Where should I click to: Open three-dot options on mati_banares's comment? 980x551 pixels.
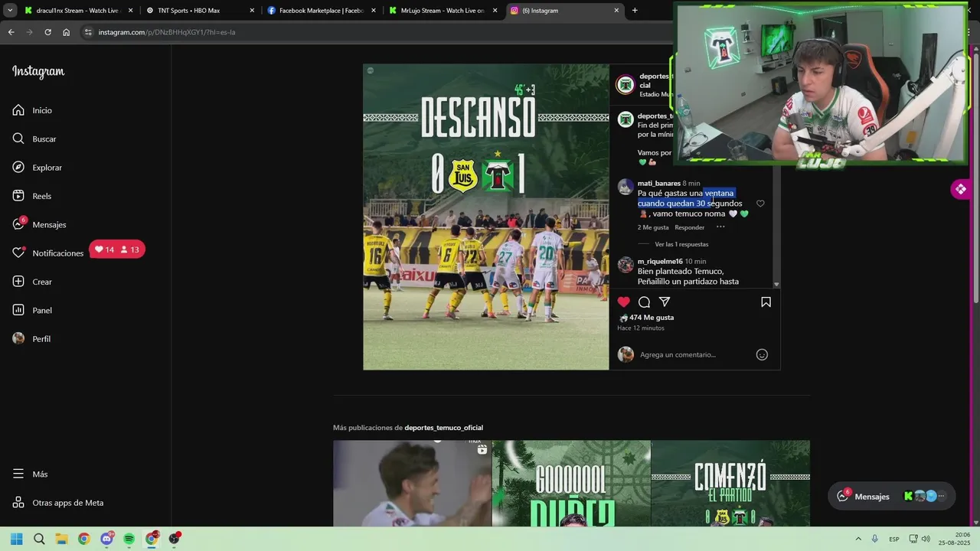click(x=720, y=227)
